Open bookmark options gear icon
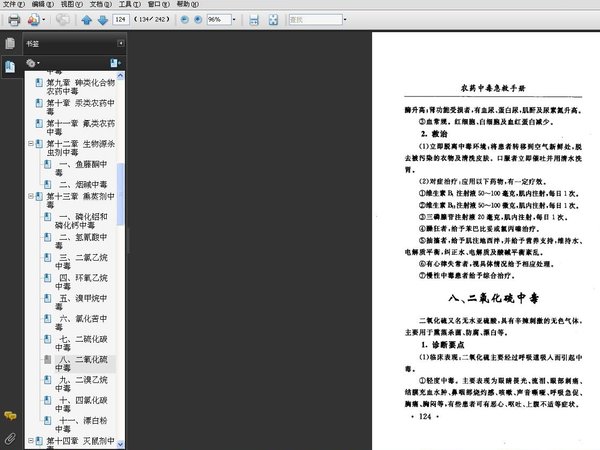This screenshot has width=600, height=450. click(x=31, y=63)
